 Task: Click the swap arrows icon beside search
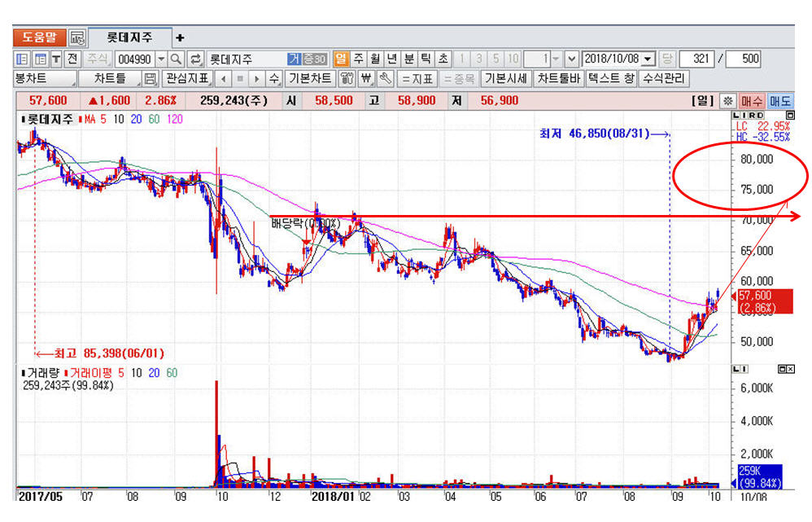pyautogui.click(x=195, y=59)
